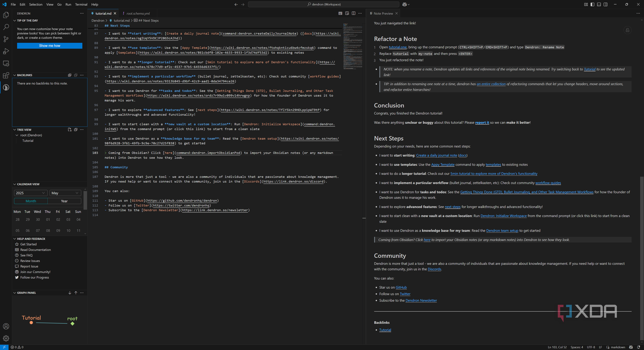The image size is (644, 350).
Task: Collapse root (Dendron) tree node
Action: [x=17, y=135]
